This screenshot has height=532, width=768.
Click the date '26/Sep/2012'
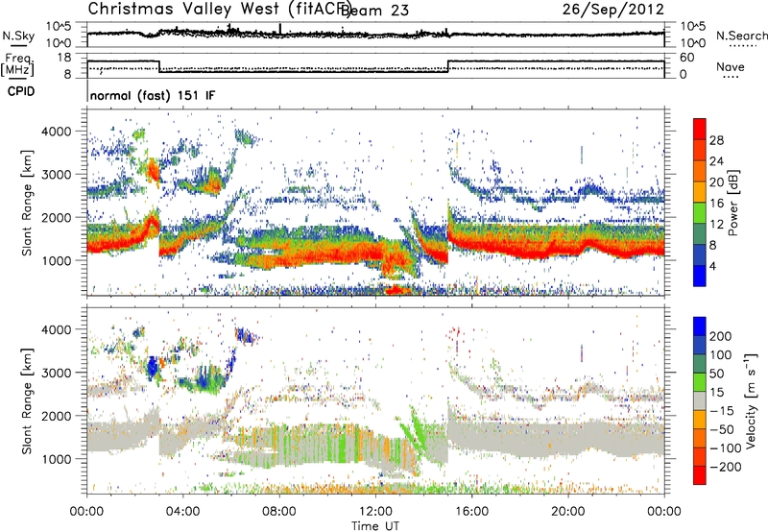[x=613, y=9]
